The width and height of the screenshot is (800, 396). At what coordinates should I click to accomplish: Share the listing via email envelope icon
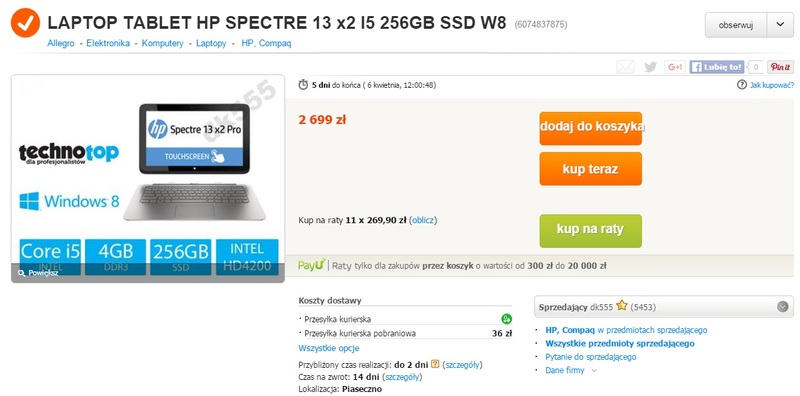[x=626, y=67]
